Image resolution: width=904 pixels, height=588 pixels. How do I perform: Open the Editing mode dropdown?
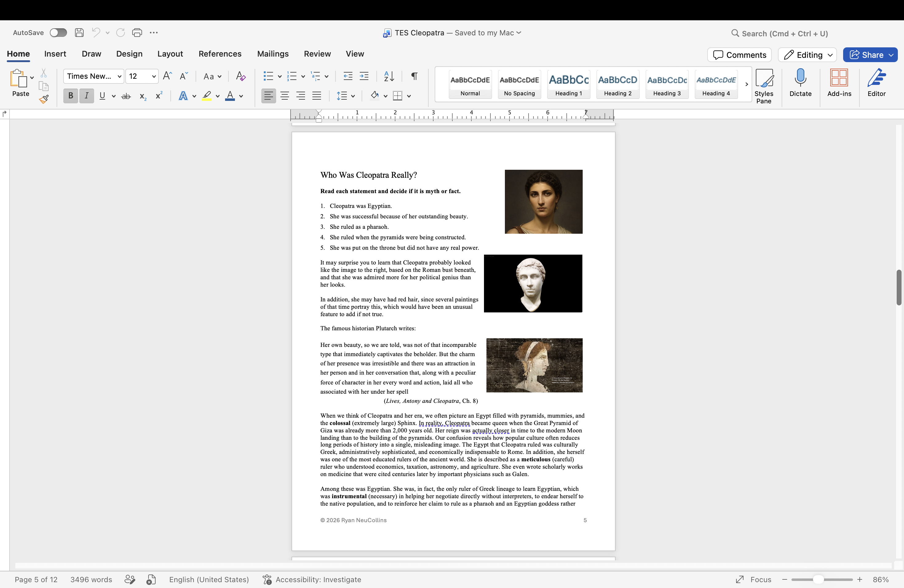pos(807,55)
